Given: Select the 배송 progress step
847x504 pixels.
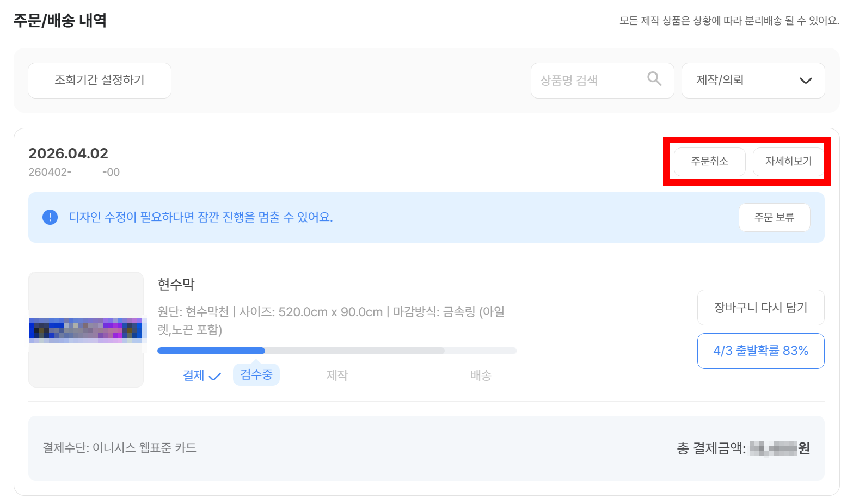Looking at the screenshot, I should (x=481, y=375).
